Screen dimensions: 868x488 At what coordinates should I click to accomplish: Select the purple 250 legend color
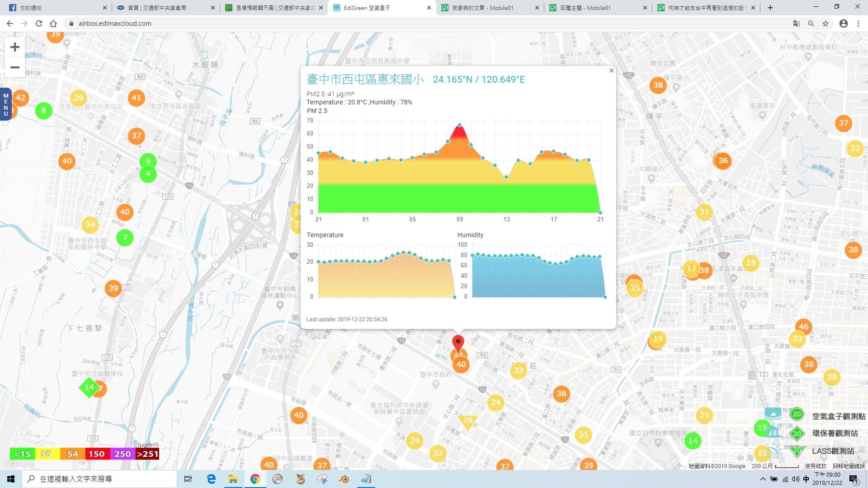(x=122, y=454)
